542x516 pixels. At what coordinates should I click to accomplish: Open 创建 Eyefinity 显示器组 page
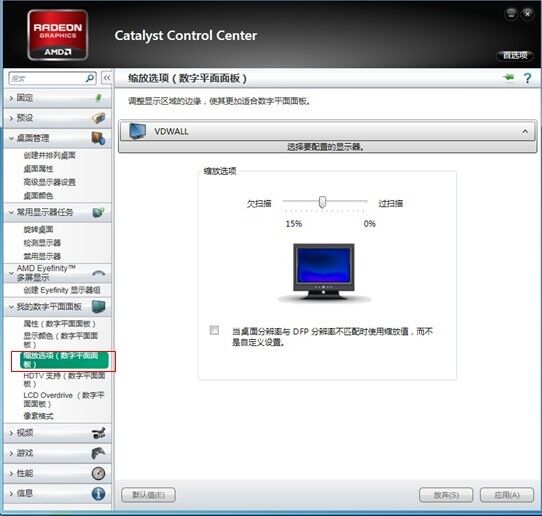tap(62, 290)
